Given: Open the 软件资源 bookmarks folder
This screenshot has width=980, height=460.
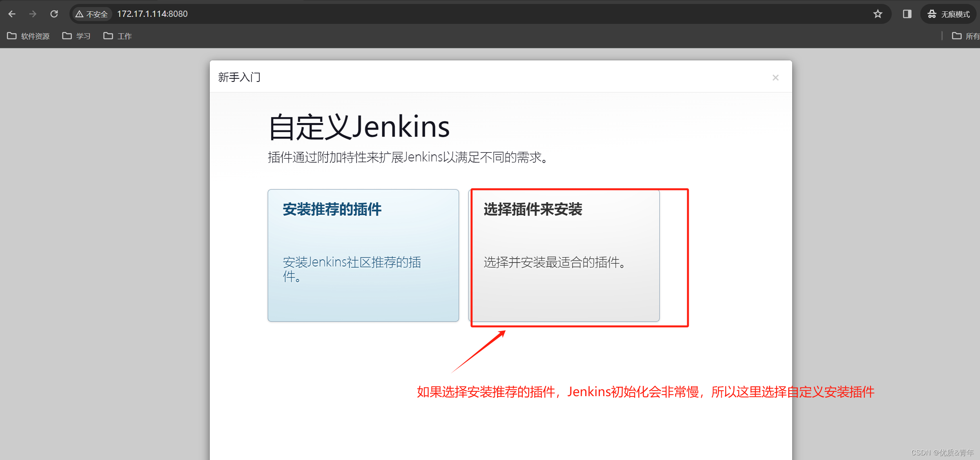Looking at the screenshot, I should pos(28,36).
